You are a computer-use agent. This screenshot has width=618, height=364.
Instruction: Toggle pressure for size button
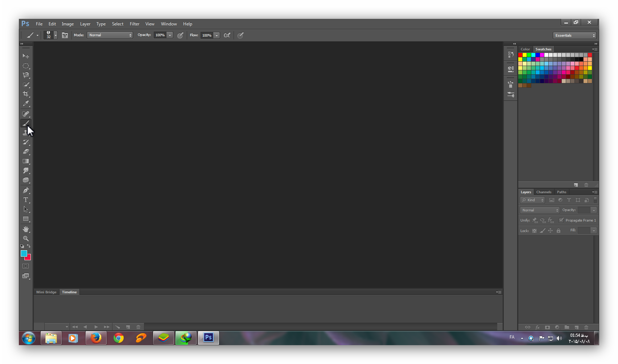tap(240, 35)
